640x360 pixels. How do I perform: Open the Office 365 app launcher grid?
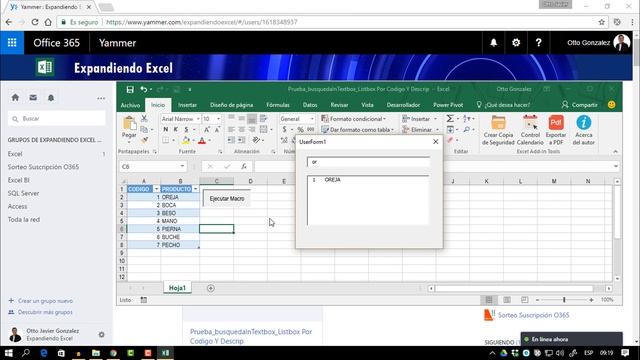[x=12, y=42]
